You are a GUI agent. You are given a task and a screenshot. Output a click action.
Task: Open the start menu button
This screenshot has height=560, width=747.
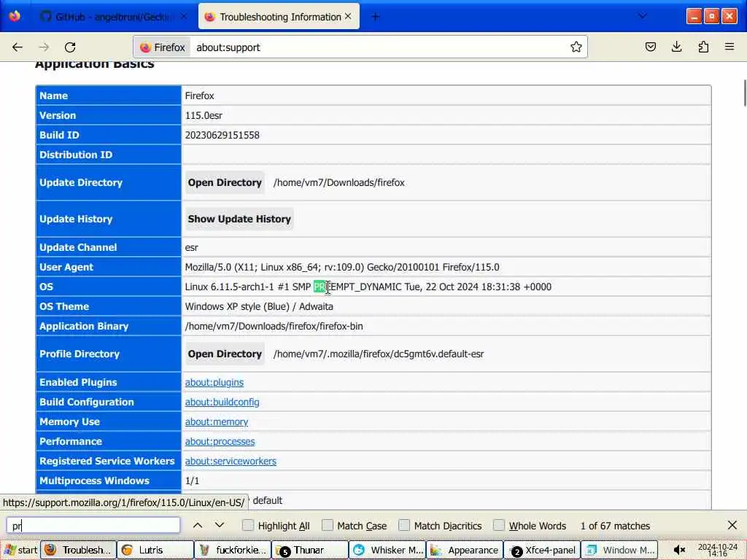coord(20,550)
